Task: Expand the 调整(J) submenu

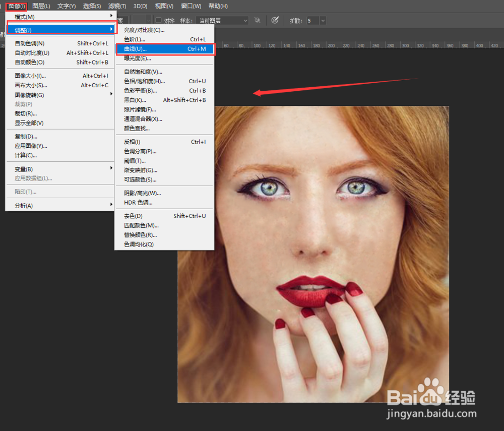Action: 60,30
